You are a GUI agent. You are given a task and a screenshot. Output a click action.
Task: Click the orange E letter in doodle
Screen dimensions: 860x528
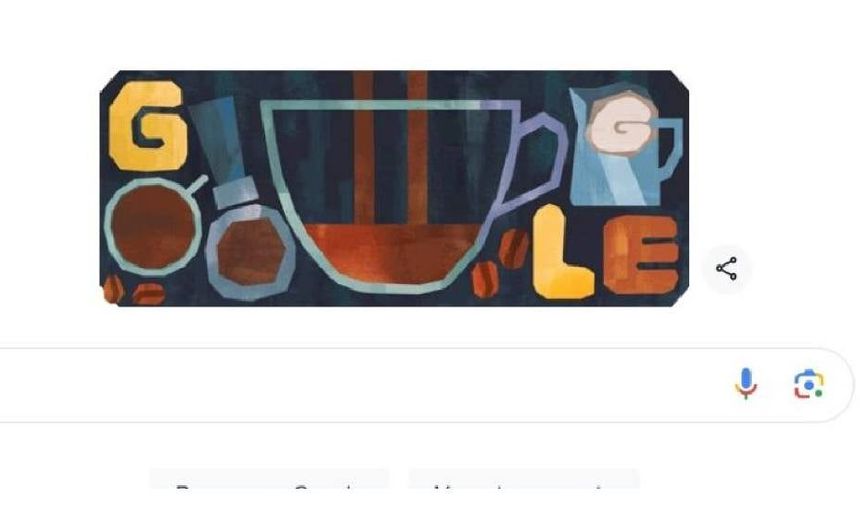click(641, 254)
